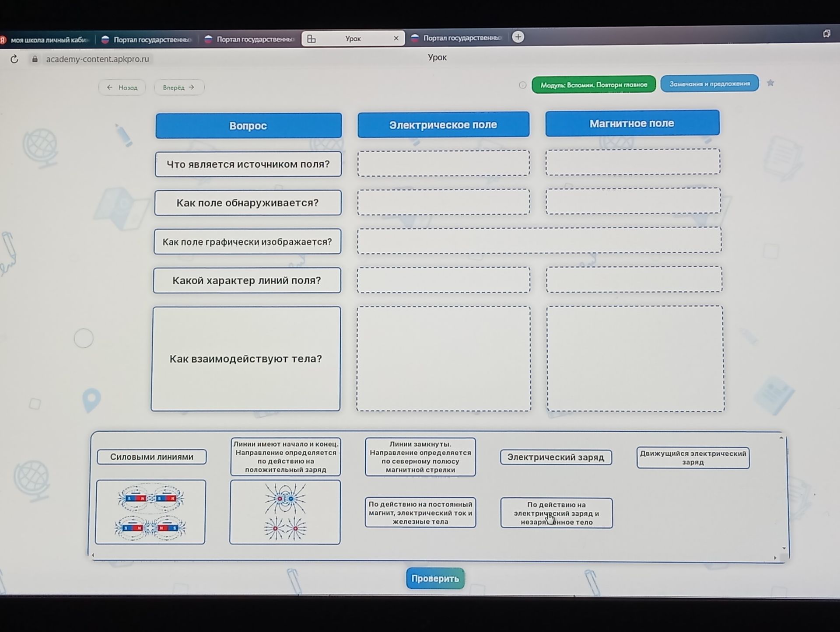Click the star favorite icon
Viewport: 840px width, 632px height.
770,83
